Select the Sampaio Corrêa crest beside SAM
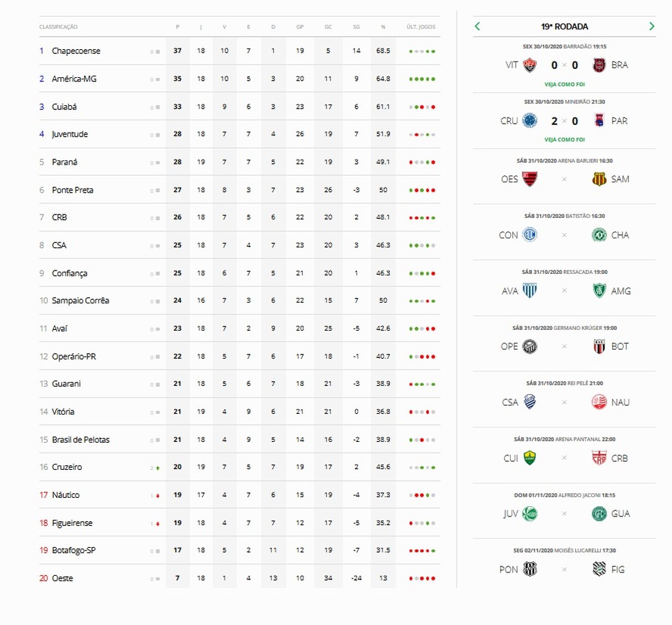This screenshot has width=672, height=625. coord(599,179)
